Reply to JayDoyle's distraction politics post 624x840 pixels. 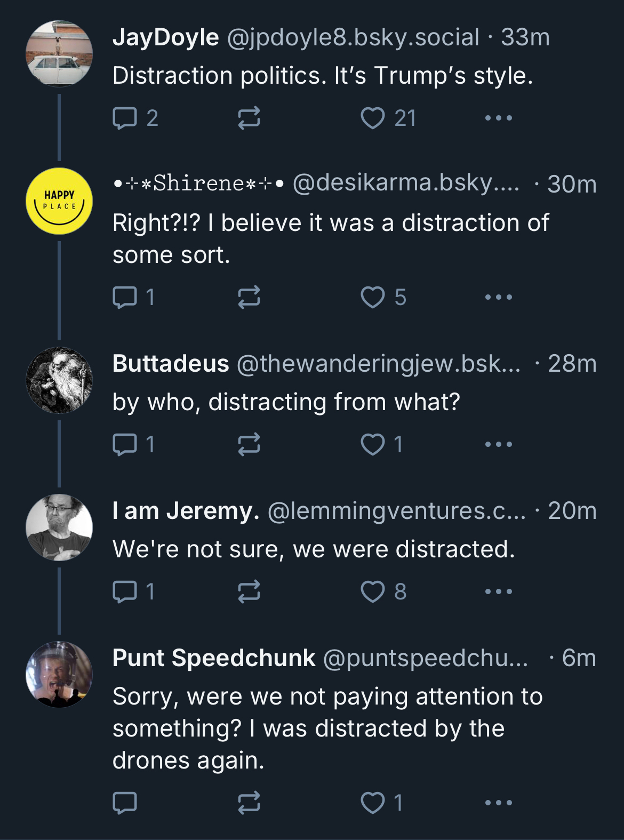pyautogui.click(x=125, y=118)
